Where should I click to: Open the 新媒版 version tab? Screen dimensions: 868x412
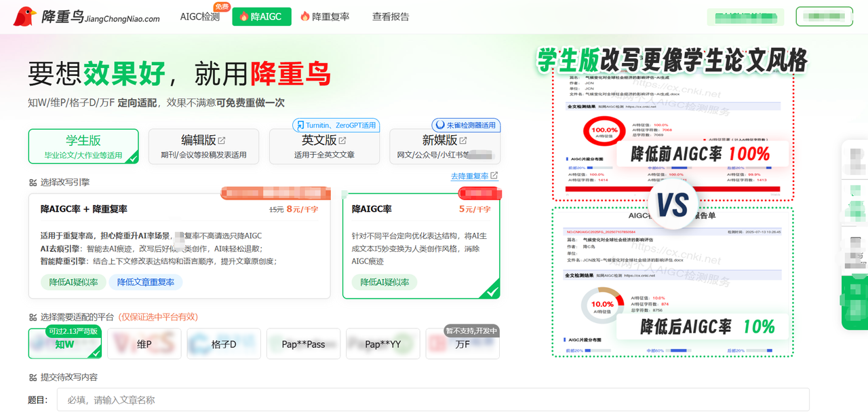point(445,147)
